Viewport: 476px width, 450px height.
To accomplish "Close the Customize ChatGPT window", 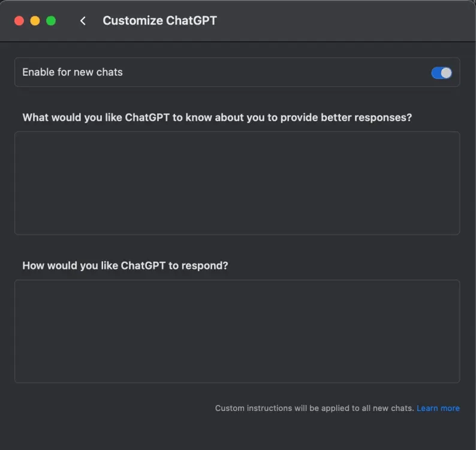I will (x=19, y=21).
